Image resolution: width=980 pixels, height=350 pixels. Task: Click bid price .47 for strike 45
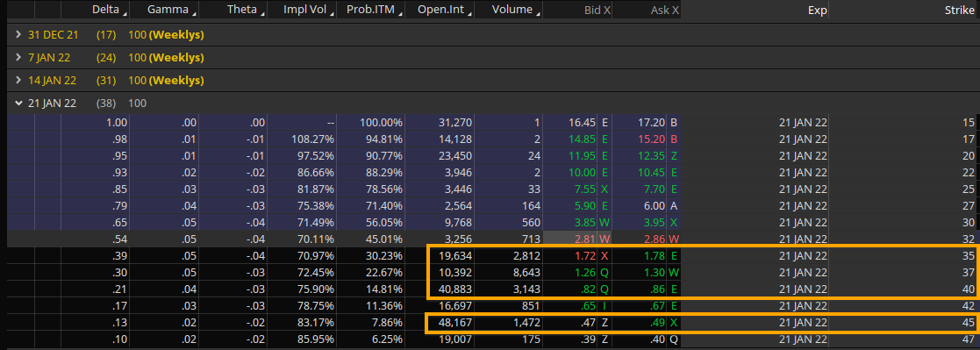(x=588, y=323)
